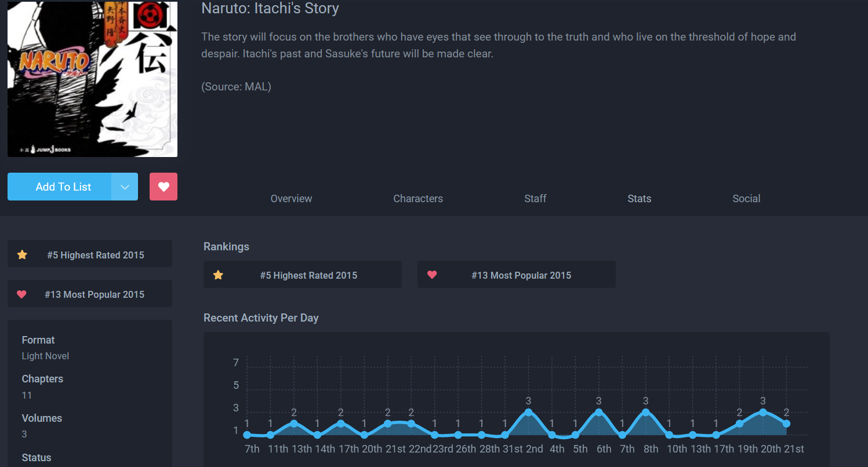Image resolution: width=868 pixels, height=467 pixels.
Task: Select the Stats tab
Action: [639, 199]
